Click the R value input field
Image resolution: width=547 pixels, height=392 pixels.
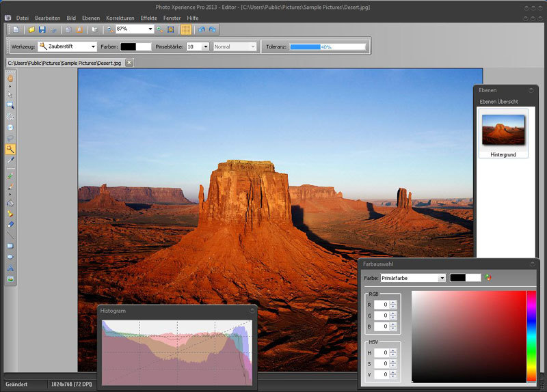[382, 305]
